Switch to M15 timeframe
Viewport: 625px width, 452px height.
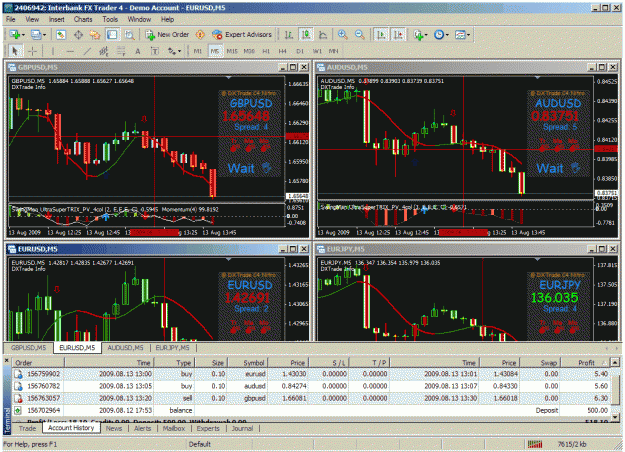point(232,51)
